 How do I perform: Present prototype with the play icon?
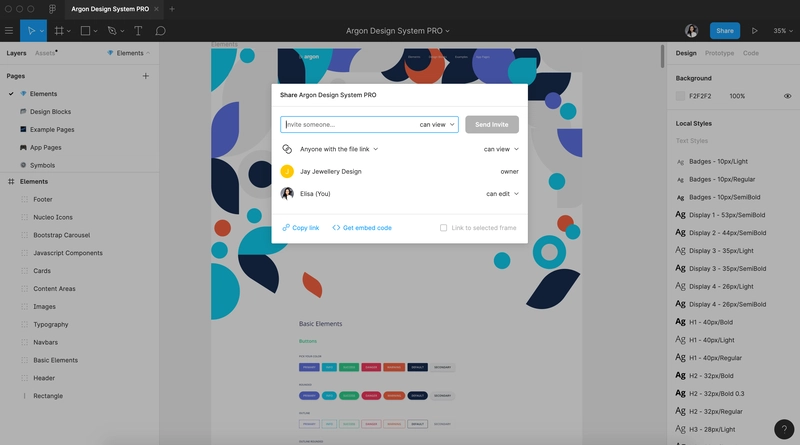tap(754, 31)
